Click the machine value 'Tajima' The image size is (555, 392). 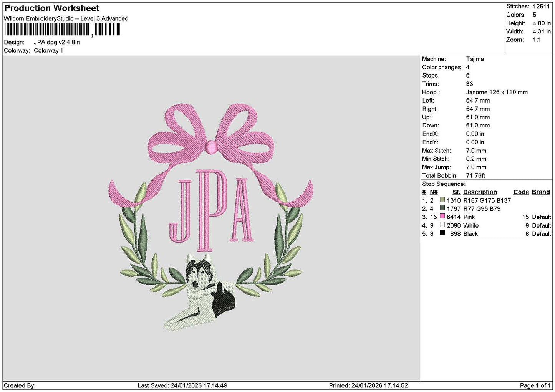tap(475, 59)
